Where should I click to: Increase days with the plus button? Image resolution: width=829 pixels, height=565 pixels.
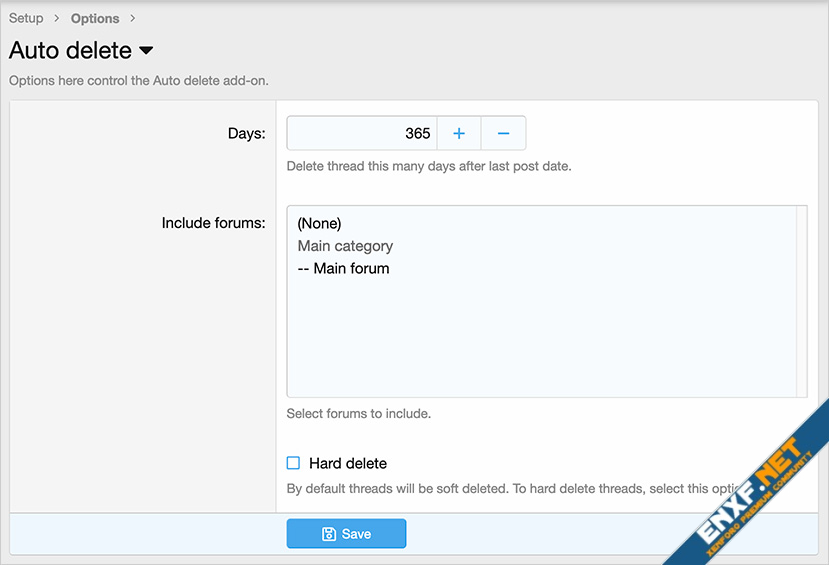pos(459,133)
